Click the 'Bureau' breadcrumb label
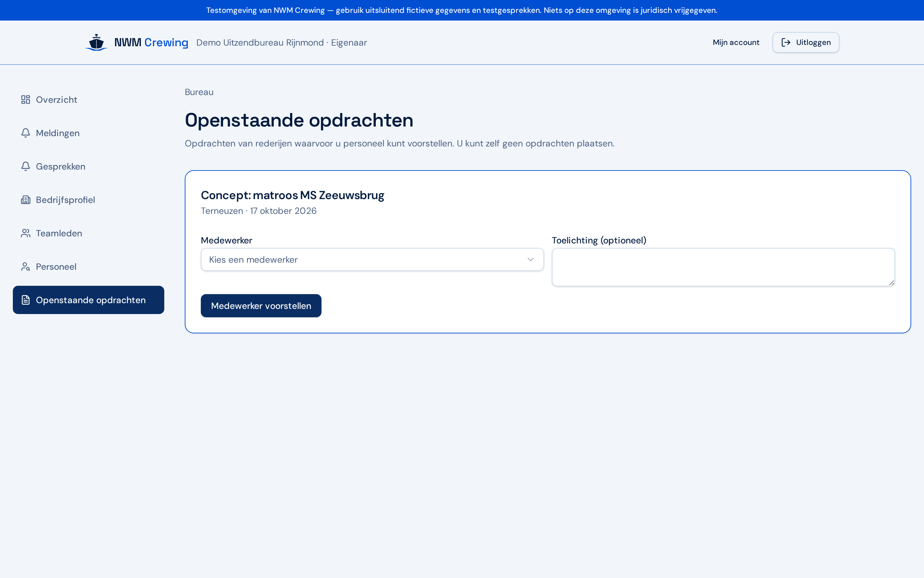924x578 pixels. point(199,92)
